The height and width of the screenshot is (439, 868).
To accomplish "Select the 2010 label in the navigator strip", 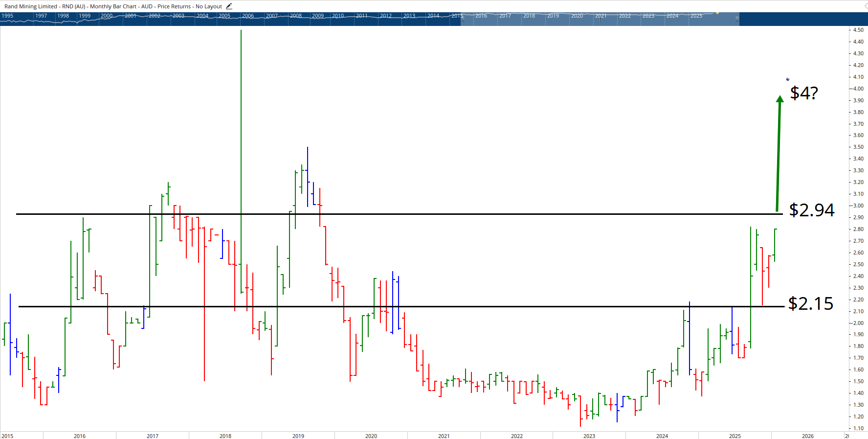I will [x=338, y=16].
